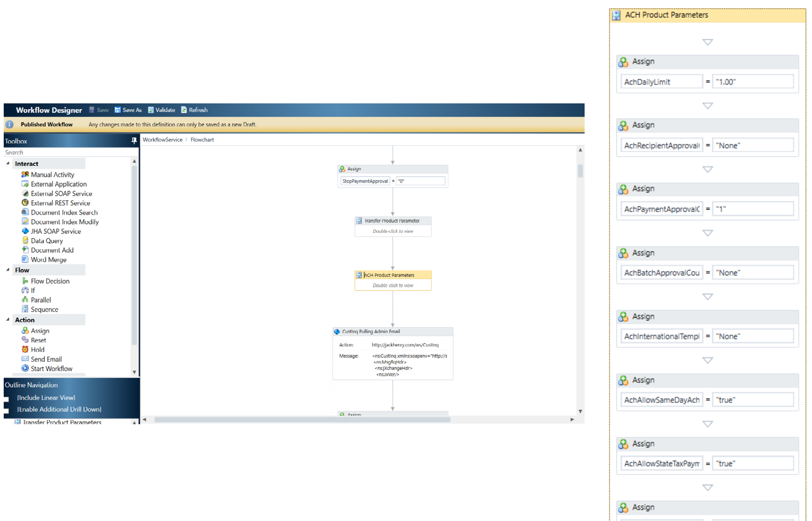The height and width of the screenshot is (521, 812).
Task: Enable the Additional Drill Down checkbox
Action: 6,411
